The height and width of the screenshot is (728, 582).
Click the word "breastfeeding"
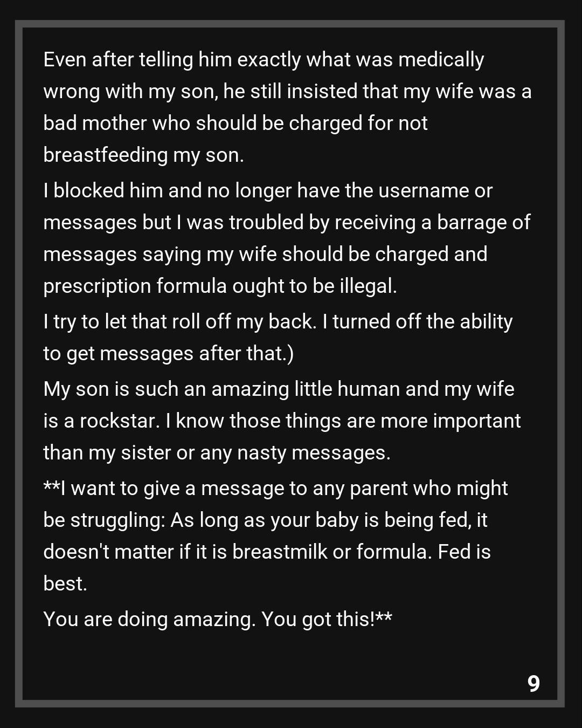click(x=105, y=155)
